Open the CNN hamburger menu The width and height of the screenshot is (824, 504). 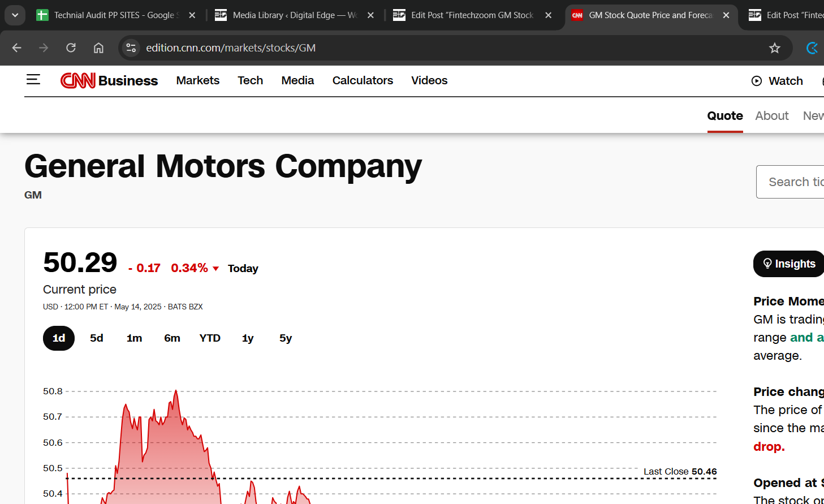[33, 80]
